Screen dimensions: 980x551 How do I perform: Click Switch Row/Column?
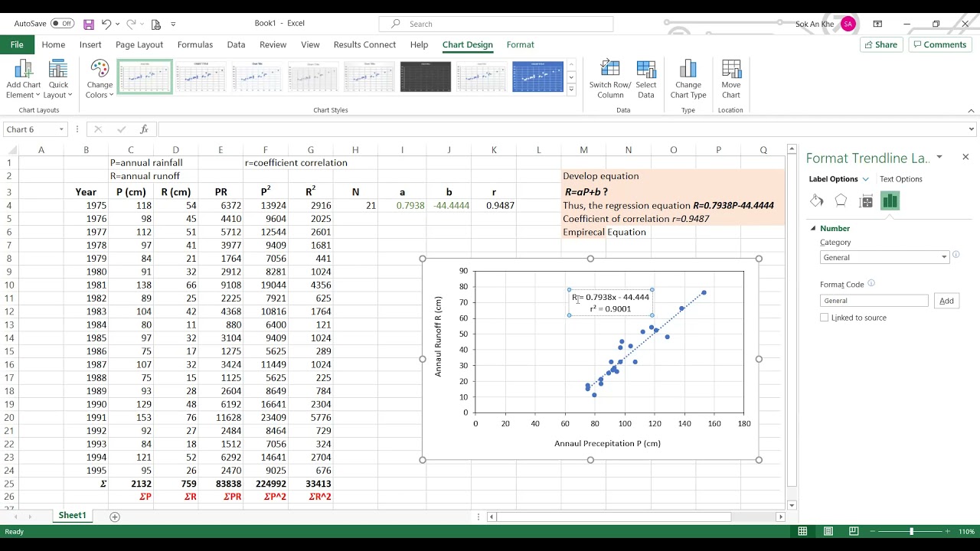(x=610, y=80)
